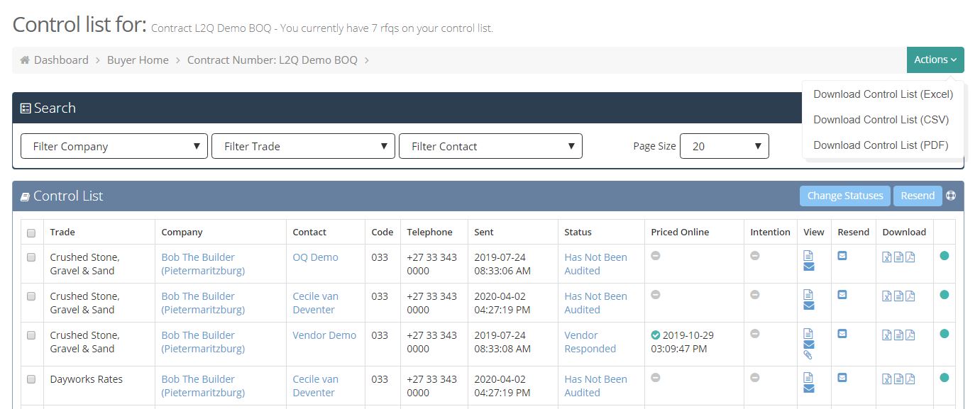Viewport: 980px width, 409px height.
Task: Click the resend envelope in Dayworks Rates row
Action: [x=842, y=378]
